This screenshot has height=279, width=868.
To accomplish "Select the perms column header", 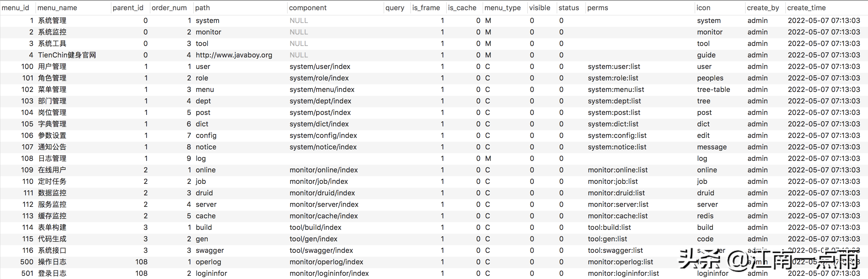I will pyautogui.click(x=598, y=8).
